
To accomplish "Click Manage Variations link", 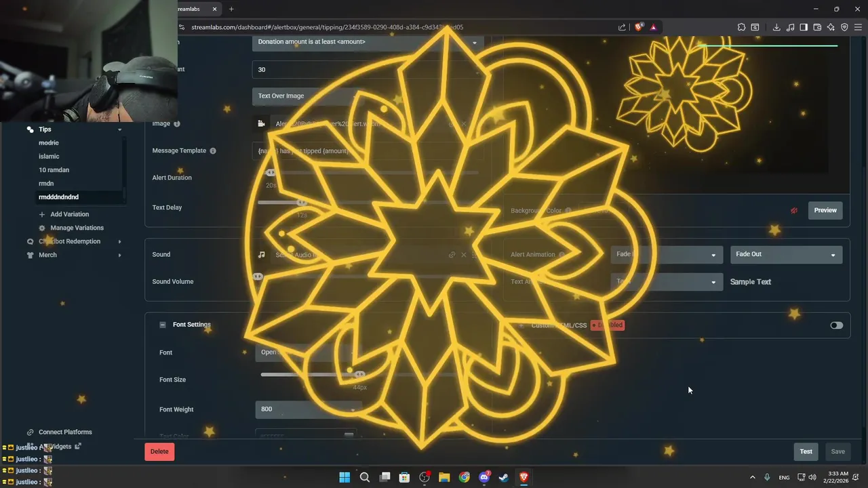I will click(x=77, y=228).
